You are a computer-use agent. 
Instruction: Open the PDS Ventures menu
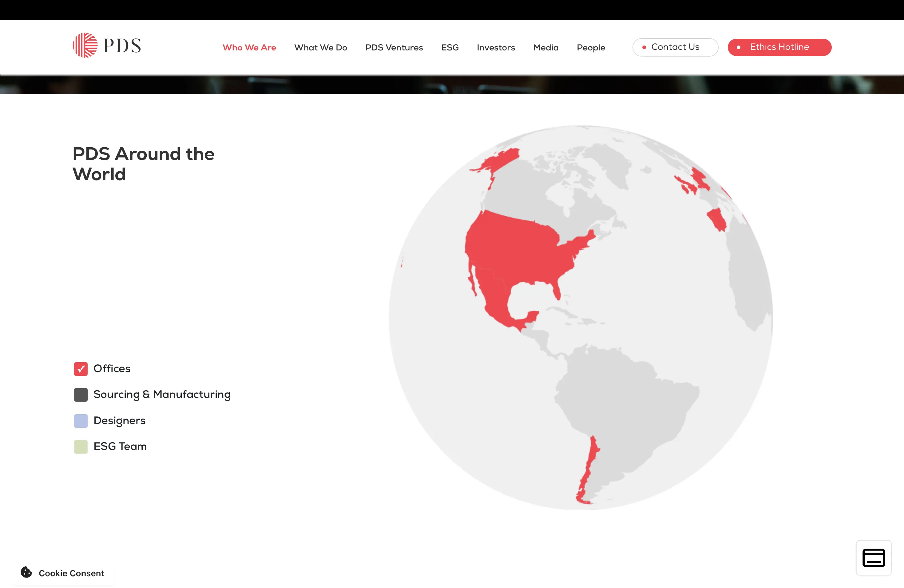pyautogui.click(x=394, y=47)
